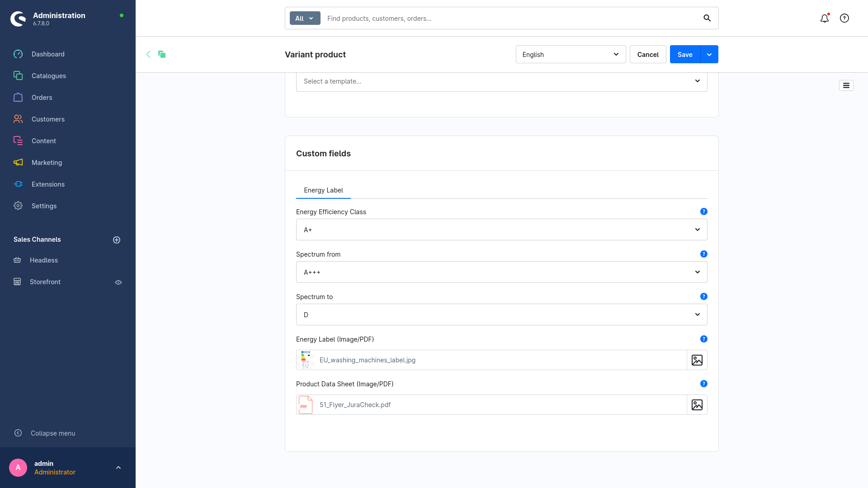Show help tooltip for Energy Efficiency Class
868x488 pixels.
tap(703, 211)
